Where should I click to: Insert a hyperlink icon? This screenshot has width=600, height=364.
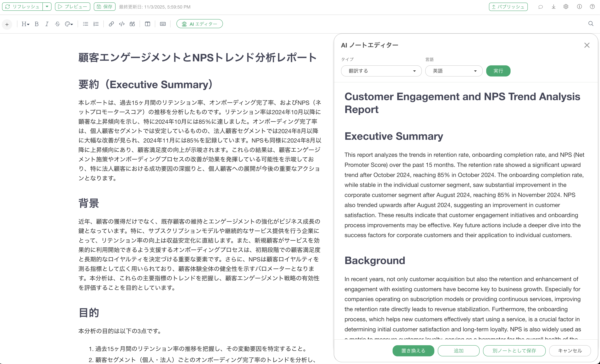[x=111, y=24]
